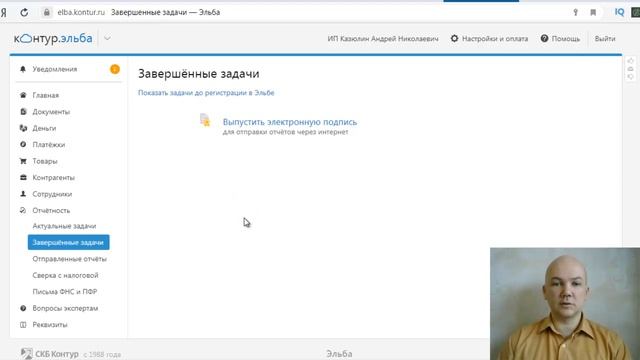Click the documents icon beside Документы

click(23, 111)
